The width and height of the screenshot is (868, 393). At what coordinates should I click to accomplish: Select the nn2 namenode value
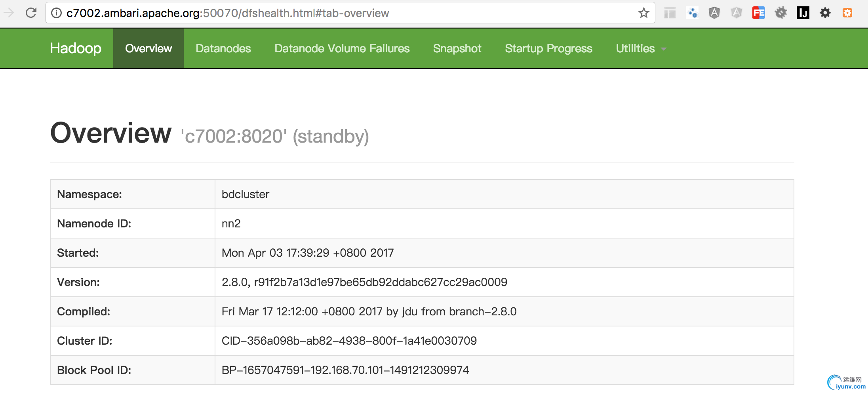pyautogui.click(x=231, y=223)
